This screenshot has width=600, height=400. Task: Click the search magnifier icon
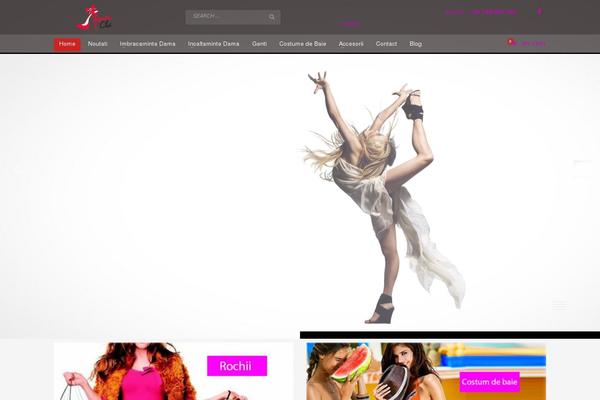click(x=272, y=17)
